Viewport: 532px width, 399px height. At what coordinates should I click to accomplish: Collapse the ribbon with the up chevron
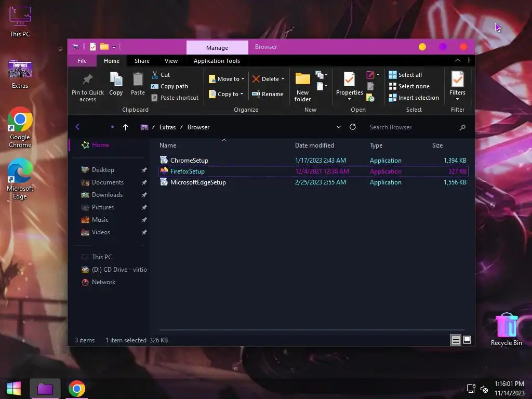point(457,60)
